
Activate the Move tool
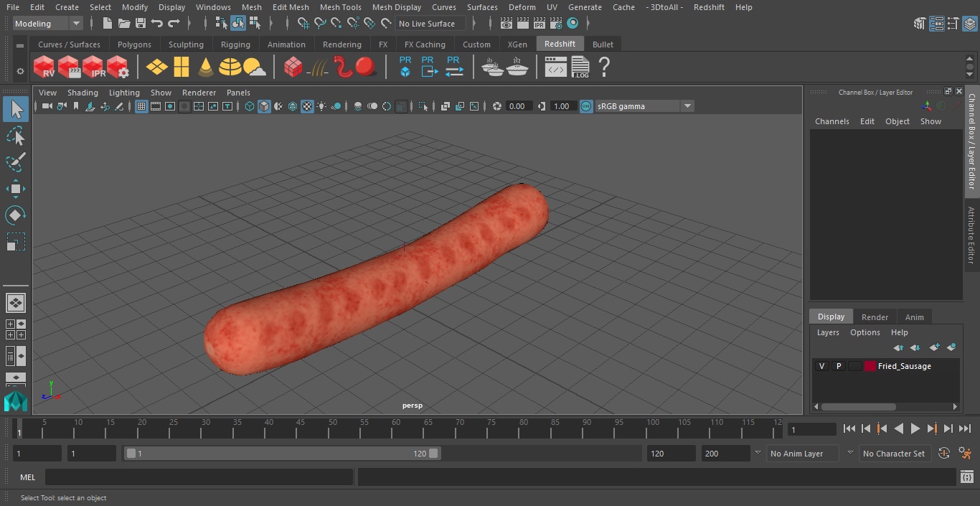coord(15,189)
